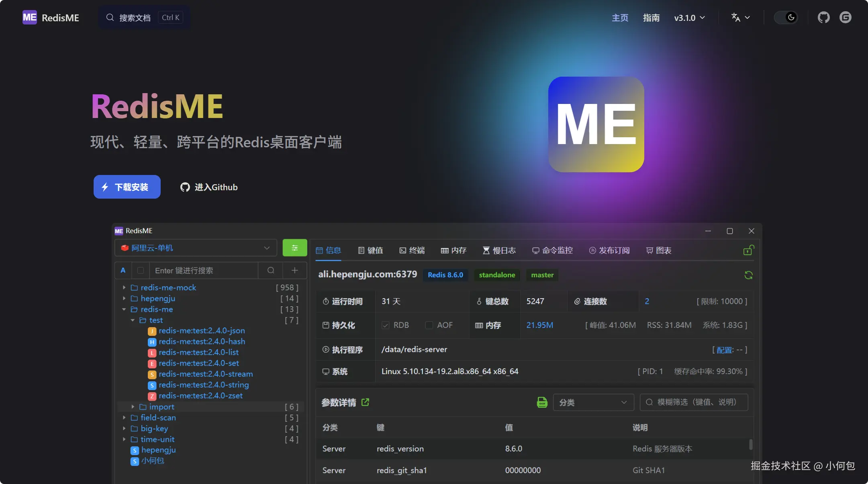The height and width of the screenshot is (484, 868).
Task: Select the redis-me:test:2.4.0-hash key
Action: [202, 341]
